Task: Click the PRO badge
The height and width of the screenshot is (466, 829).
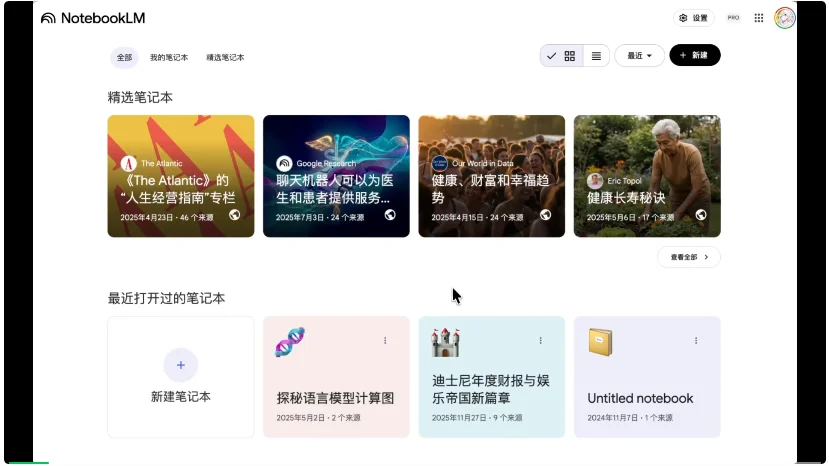Action: [x=733, y=17]
